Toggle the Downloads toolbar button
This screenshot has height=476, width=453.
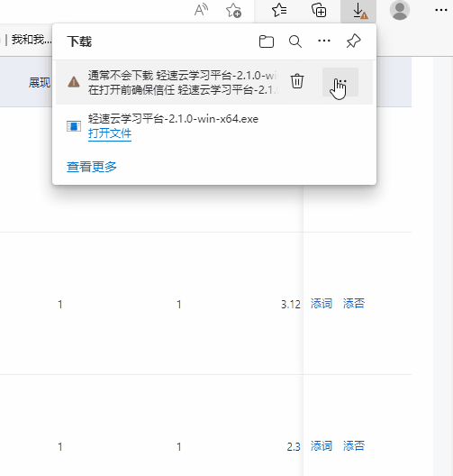tap(358, 11)
